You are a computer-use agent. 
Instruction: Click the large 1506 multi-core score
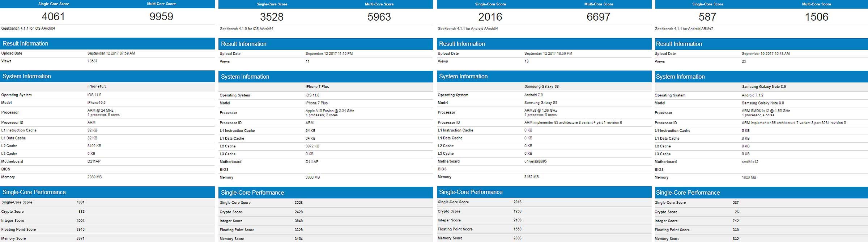point(816,17)
